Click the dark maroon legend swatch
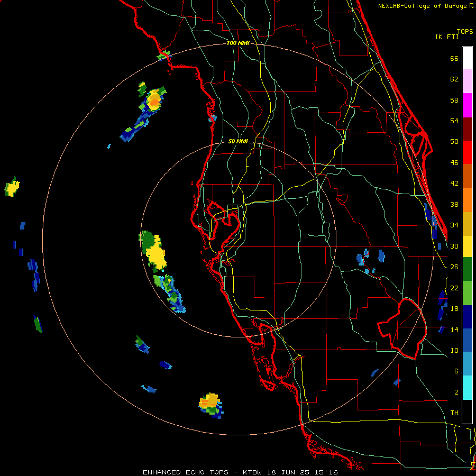The image size is (476, 476). pyautogui.click(x=467, y=129)
